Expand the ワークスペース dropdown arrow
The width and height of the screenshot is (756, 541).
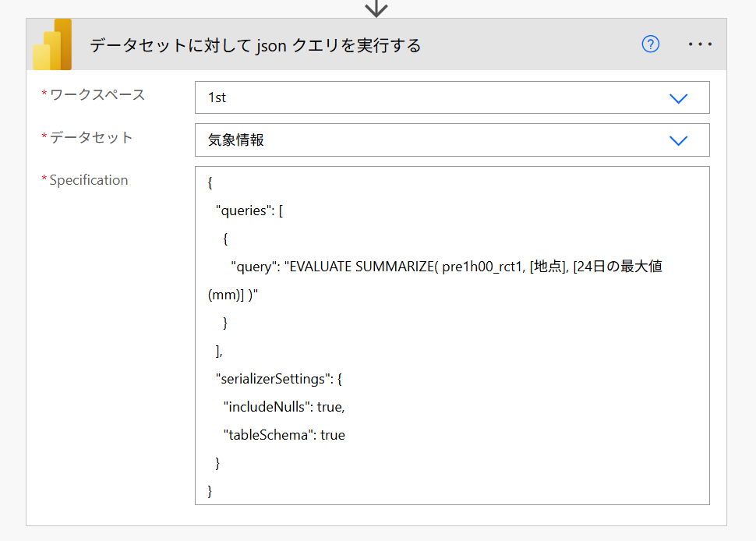(x=678, y=98)
